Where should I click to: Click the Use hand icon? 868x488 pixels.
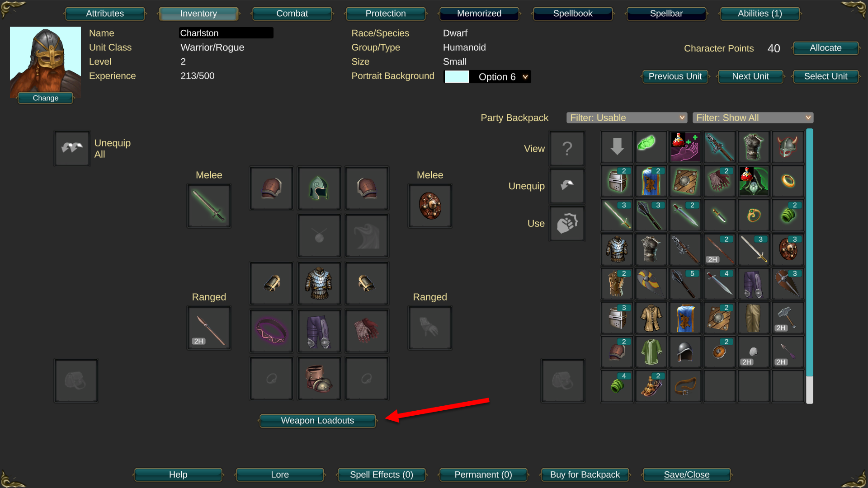pos(567,224)
